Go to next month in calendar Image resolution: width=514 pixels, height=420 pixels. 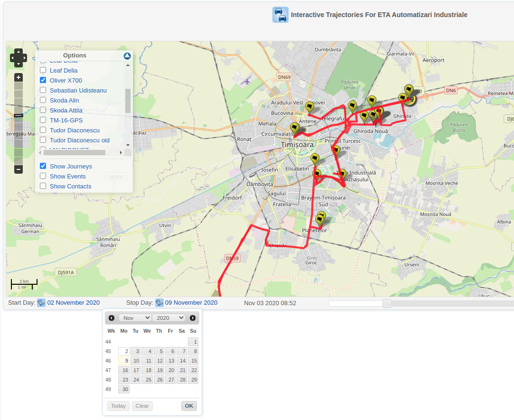click(192, 318)
